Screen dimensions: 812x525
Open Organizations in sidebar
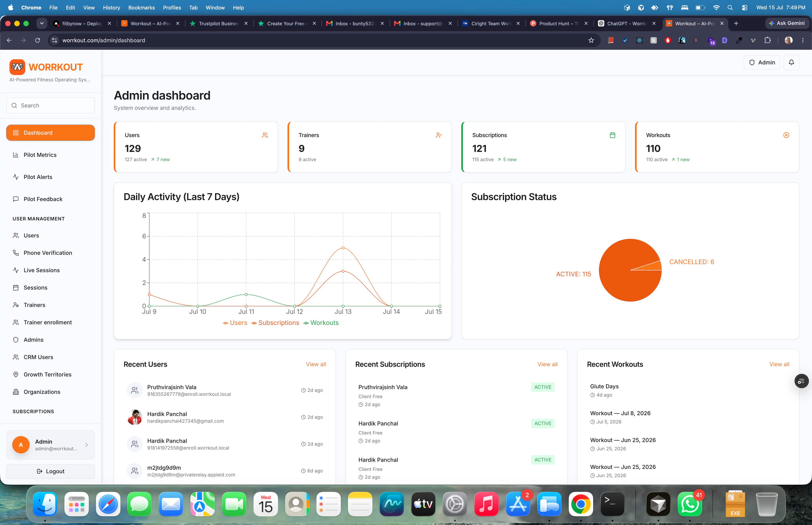pyautogui.click(x=50, y=392)
